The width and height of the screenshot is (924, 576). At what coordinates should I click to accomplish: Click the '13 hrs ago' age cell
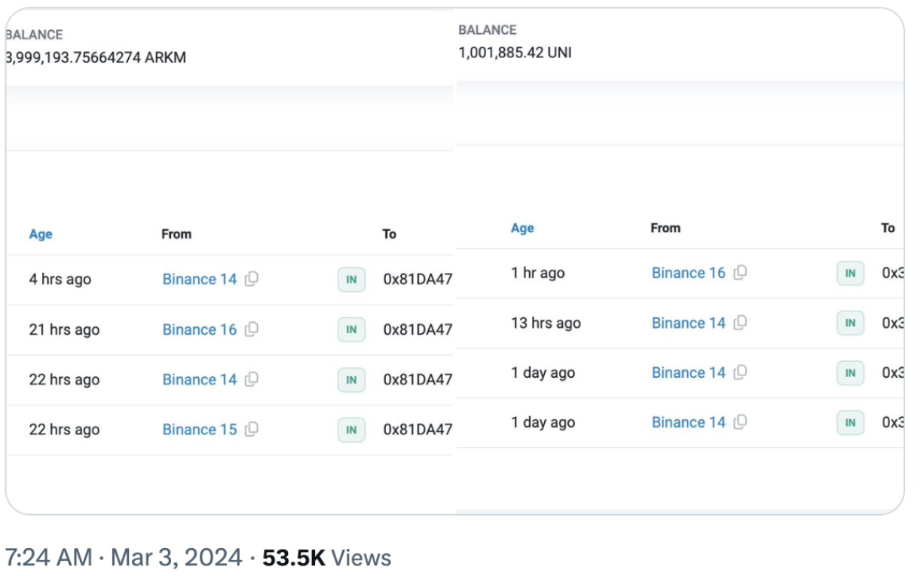click(546, 323)
